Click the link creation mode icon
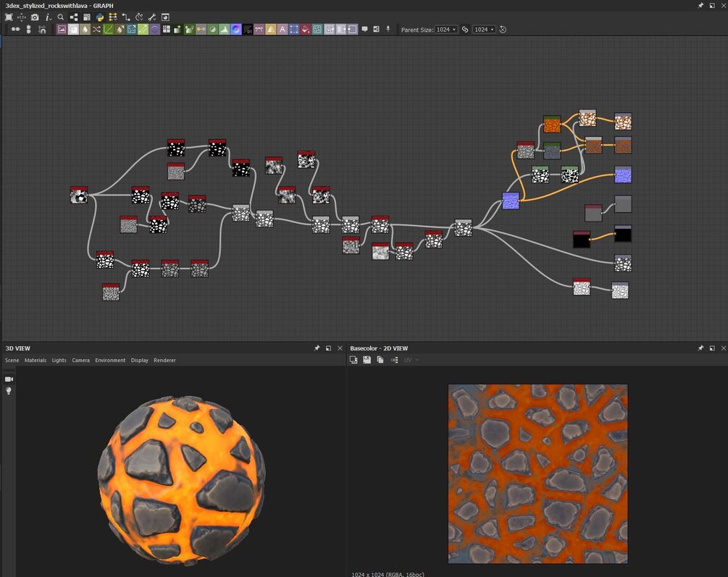728x577 pixels. tap(126, 17)
